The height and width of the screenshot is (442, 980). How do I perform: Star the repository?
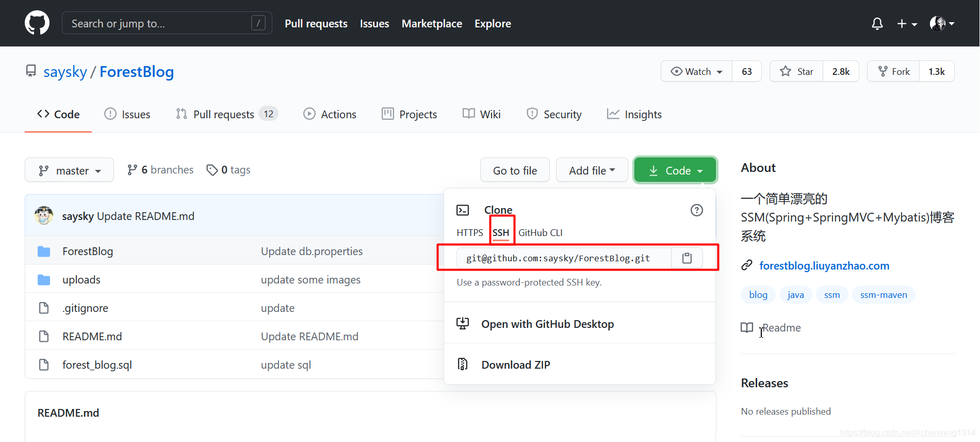click(x=796, y=71)
